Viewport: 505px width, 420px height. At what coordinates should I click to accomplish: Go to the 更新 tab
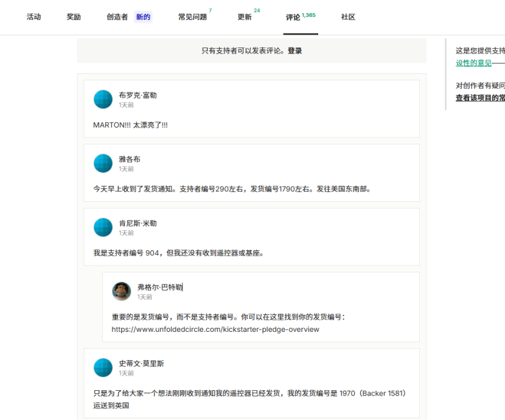pos(245,17)
